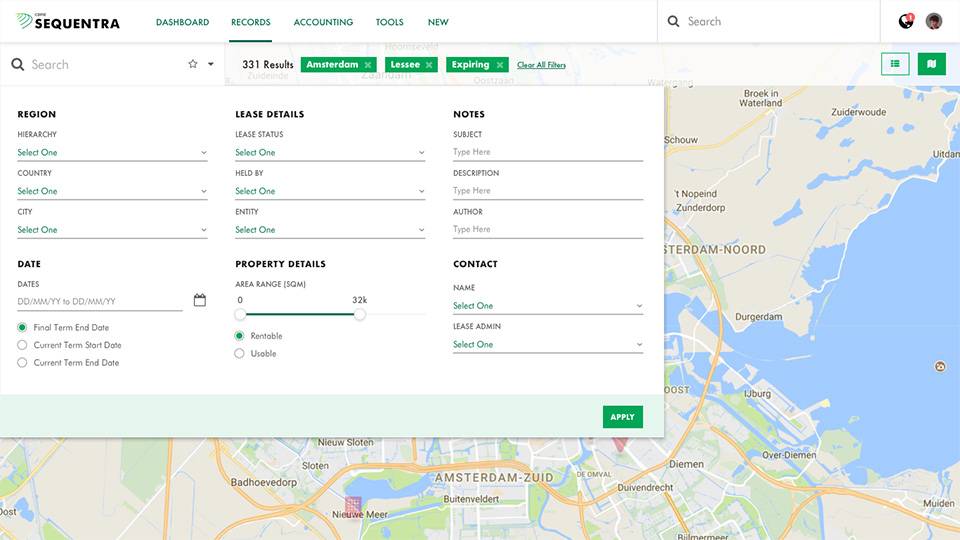Go to the Dashboard tab

tap(182, 22)
